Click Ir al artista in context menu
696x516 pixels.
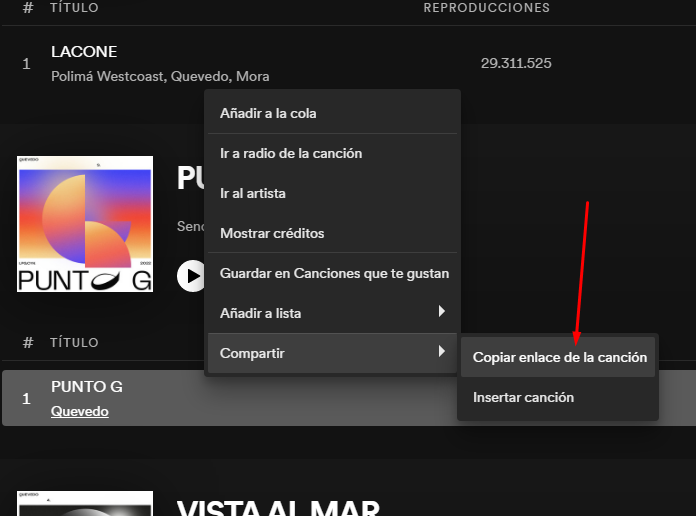pyautogui.click(x=252, y=193)
